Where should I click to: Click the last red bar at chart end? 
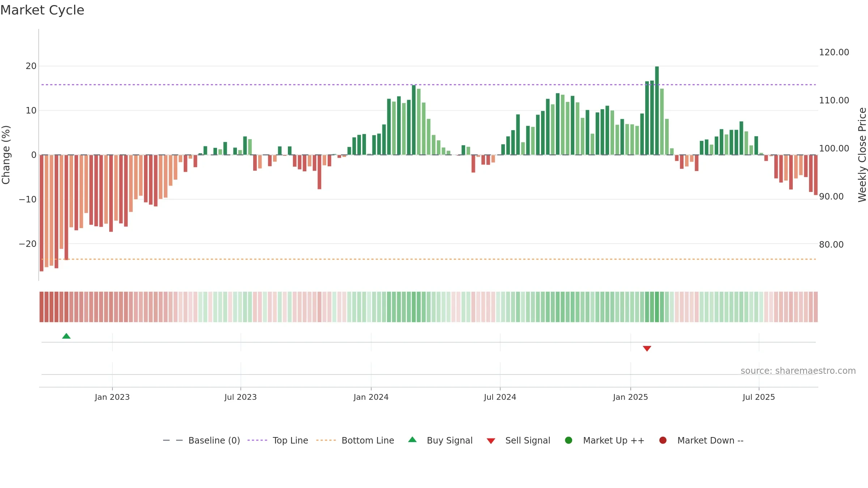coord(816,175)
